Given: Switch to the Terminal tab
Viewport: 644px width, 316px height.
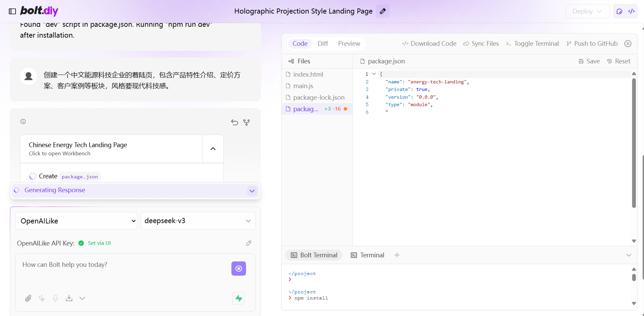Looking at the screenshot, I should (x=367, y=255).
